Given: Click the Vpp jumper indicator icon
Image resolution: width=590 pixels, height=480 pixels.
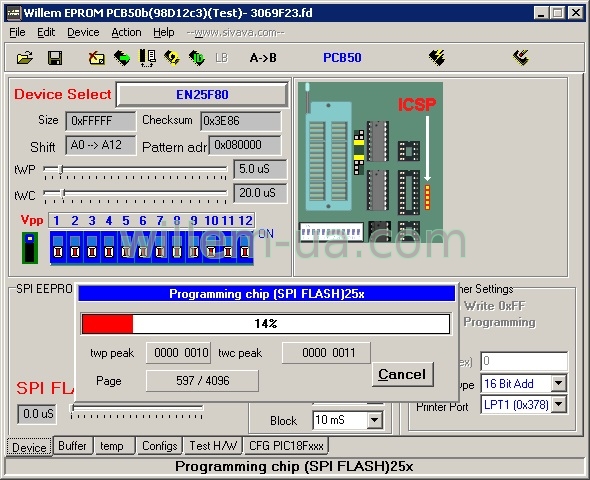Looking at the screenshot, I should 30,248.
